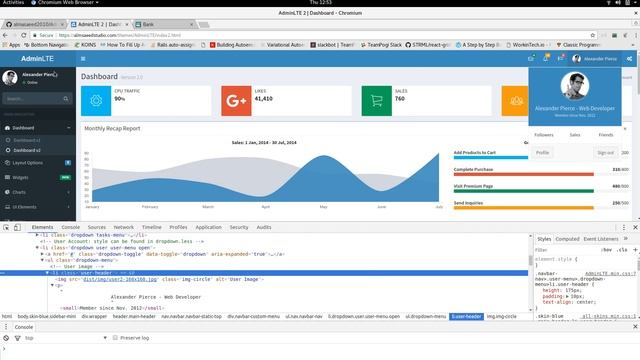Open Event Listeners tab
Image resolution: width=640 pixels, height=360 pixels.
tap(601, 239)
